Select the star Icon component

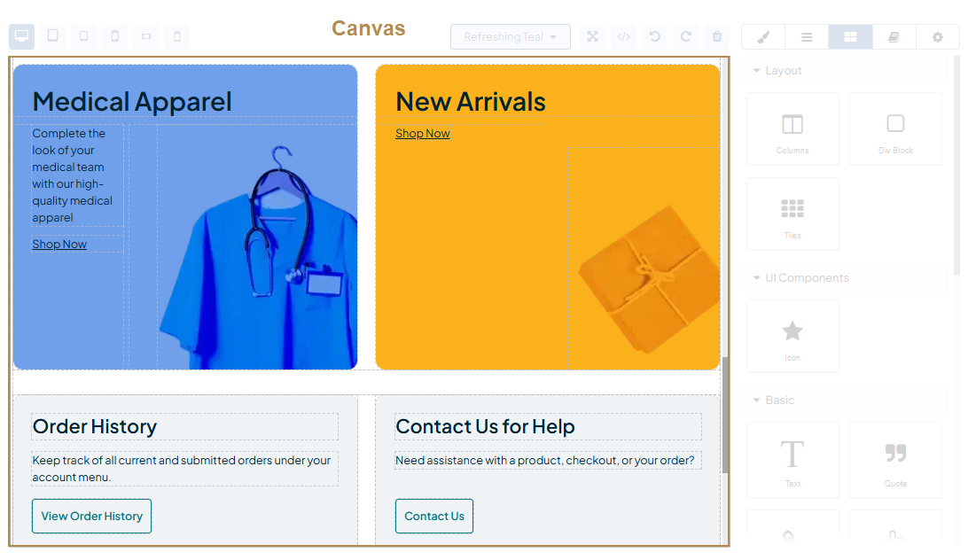click(x=792, y=336)
